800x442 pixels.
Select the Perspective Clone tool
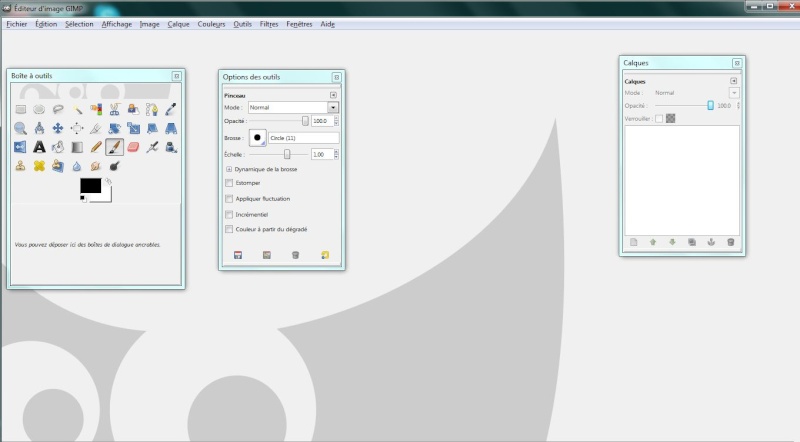[x=58, y=166]
